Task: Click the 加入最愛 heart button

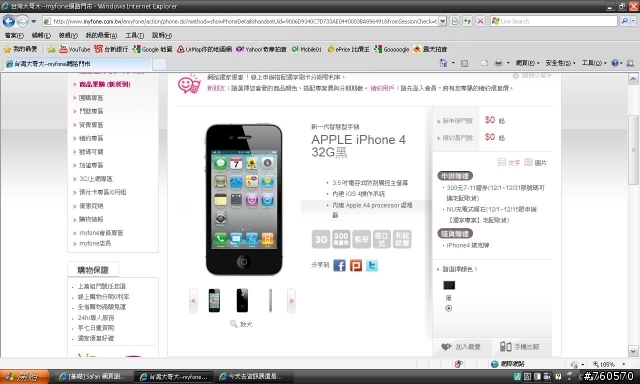Action: pyautogui.click(x=461, y=346)
